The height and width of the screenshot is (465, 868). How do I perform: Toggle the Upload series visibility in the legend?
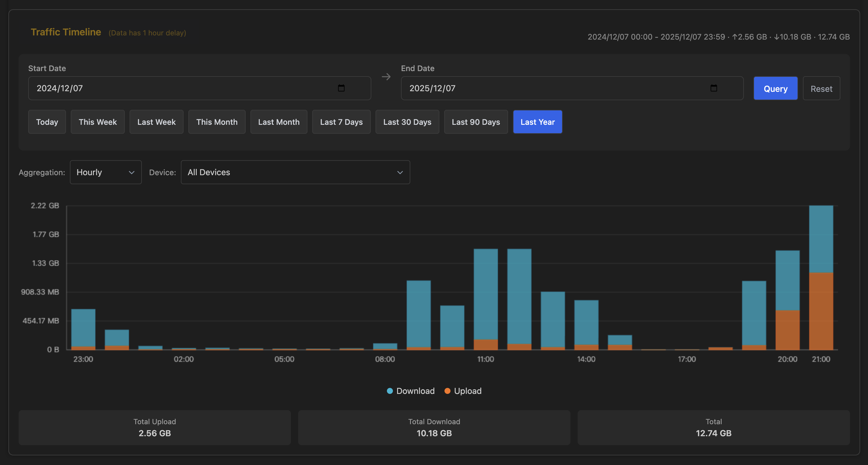[x=462, y=391]
